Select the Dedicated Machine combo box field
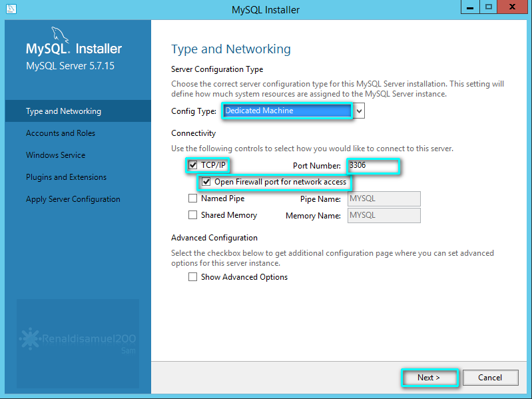The width and height of the screenshot is (532, 399). click(287, 111)
